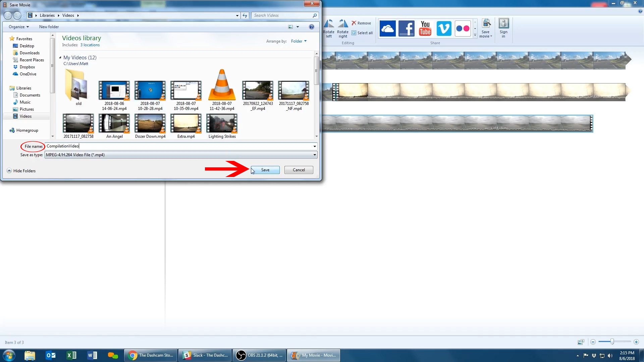644x362 pixels.
Task: Expand the Save as type combo box
Action: tap(315, 155)
